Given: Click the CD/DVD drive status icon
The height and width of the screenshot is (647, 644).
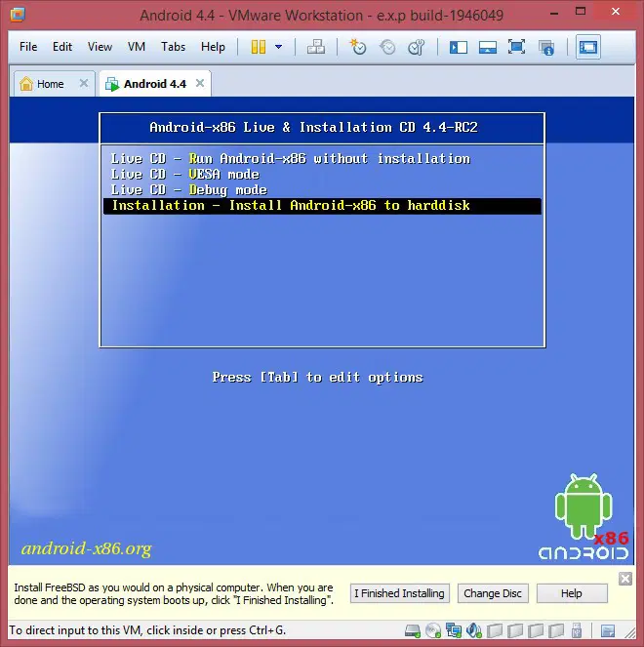Looking at the screenshot, I should (x=433, y=630).
